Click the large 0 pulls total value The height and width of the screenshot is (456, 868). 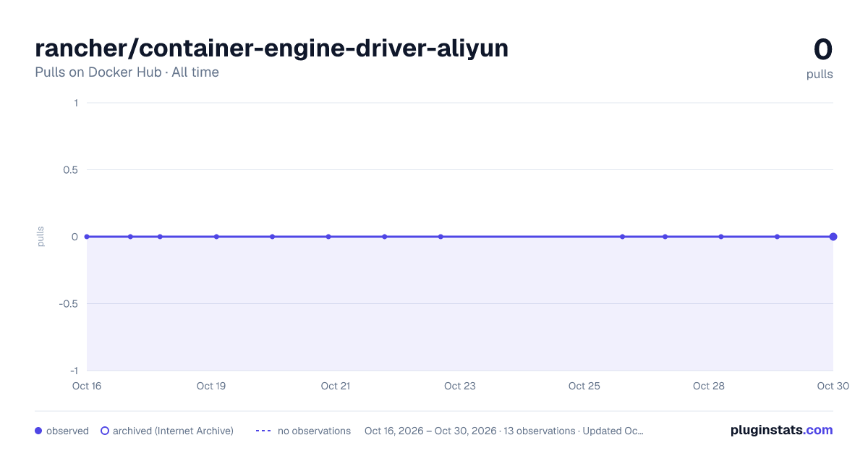(823, 50)
